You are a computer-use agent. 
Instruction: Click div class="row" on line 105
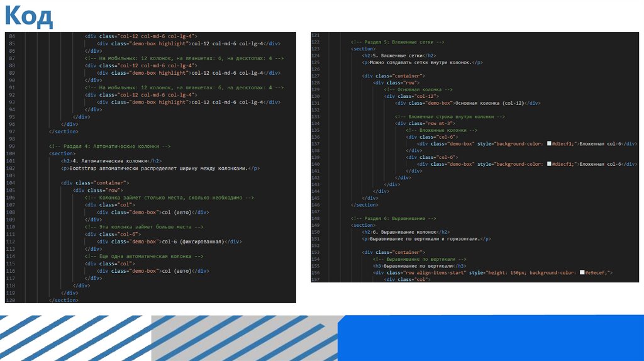97,190
